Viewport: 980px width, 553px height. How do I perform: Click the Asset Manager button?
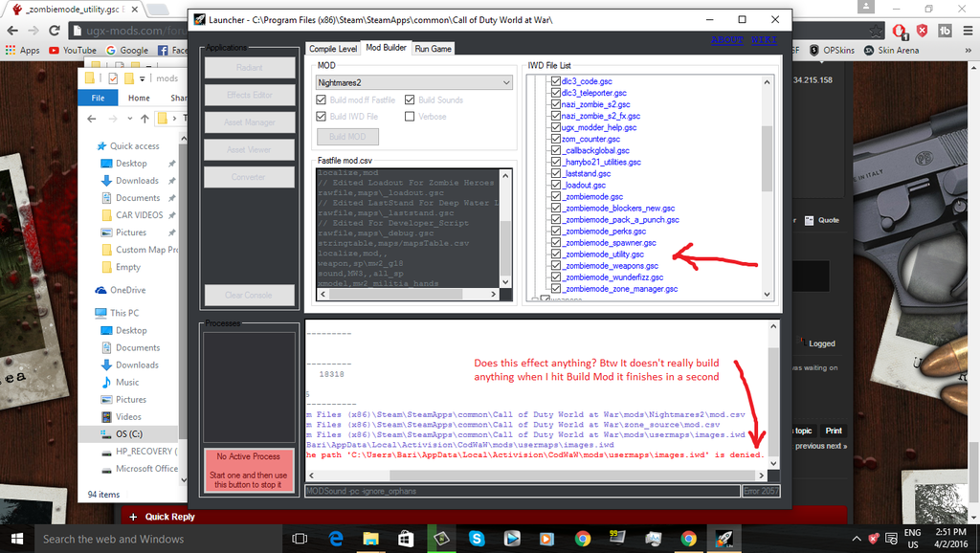(249, 122)
